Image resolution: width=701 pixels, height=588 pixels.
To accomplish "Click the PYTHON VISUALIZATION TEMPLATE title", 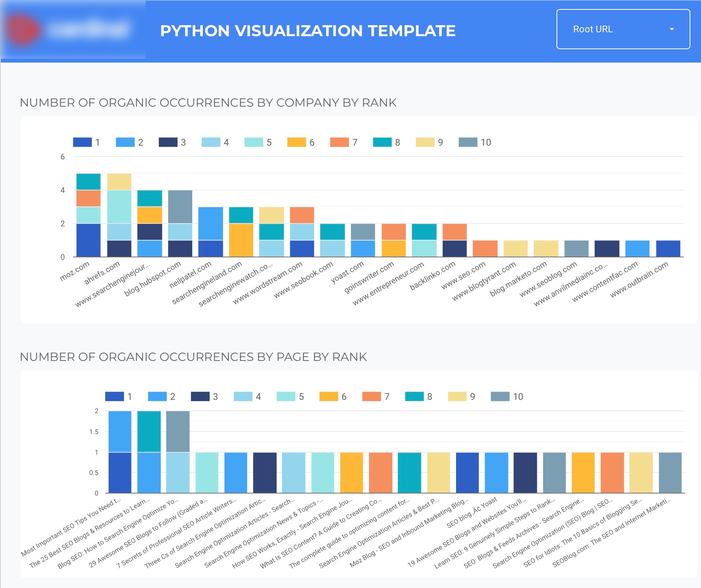I will [308, 30].
